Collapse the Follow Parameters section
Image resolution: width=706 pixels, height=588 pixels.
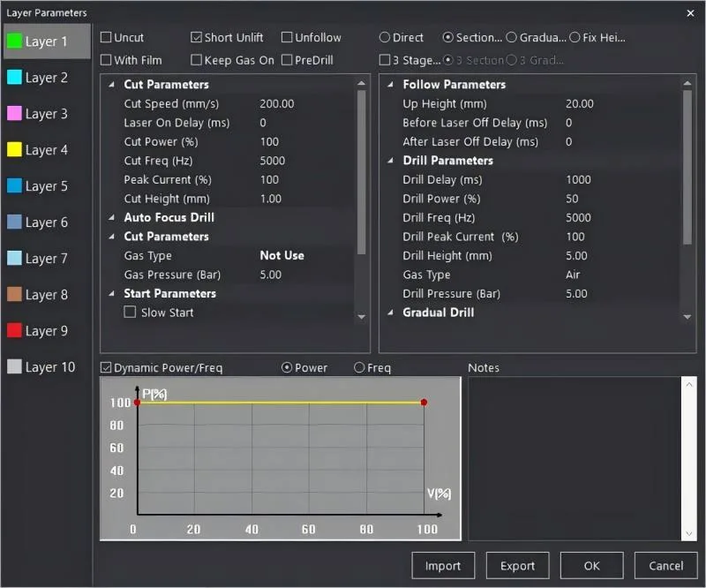pyautogui.click(x=391, y=84)
